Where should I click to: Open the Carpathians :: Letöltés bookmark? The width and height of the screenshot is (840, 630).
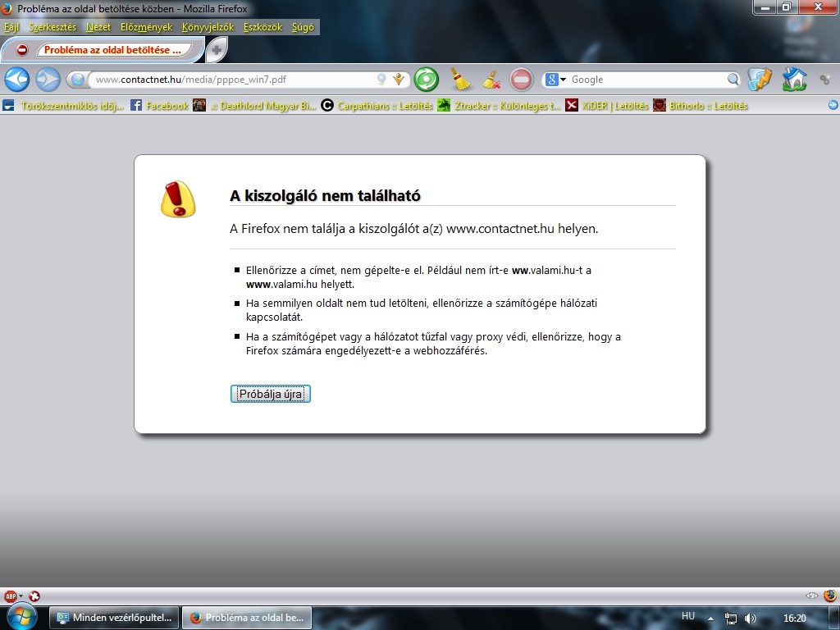pyautogui.click(x=377, y=106)
